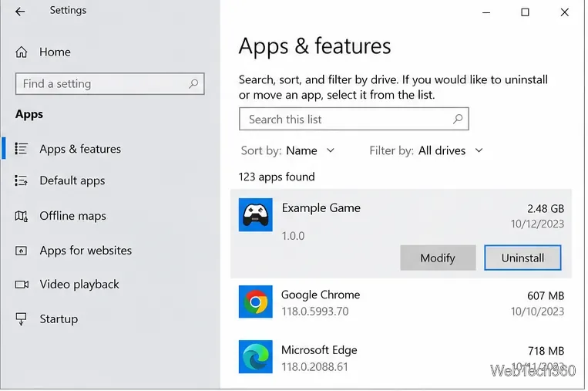Minimize the Settings window
This screenshot has width=588, height=391.
click(x=486, y=12)
